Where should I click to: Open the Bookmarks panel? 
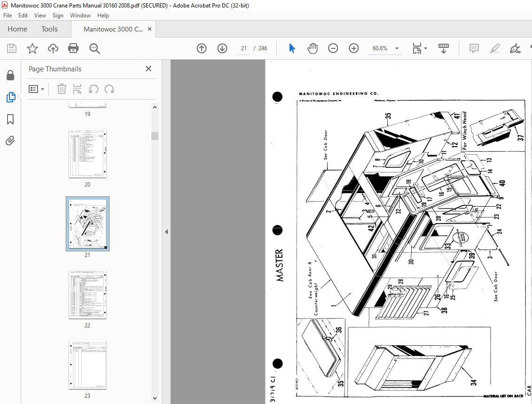(10, 119)
